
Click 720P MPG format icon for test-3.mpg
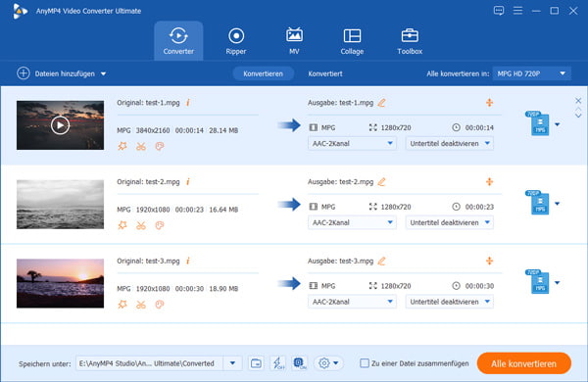(x=538, y=281)
